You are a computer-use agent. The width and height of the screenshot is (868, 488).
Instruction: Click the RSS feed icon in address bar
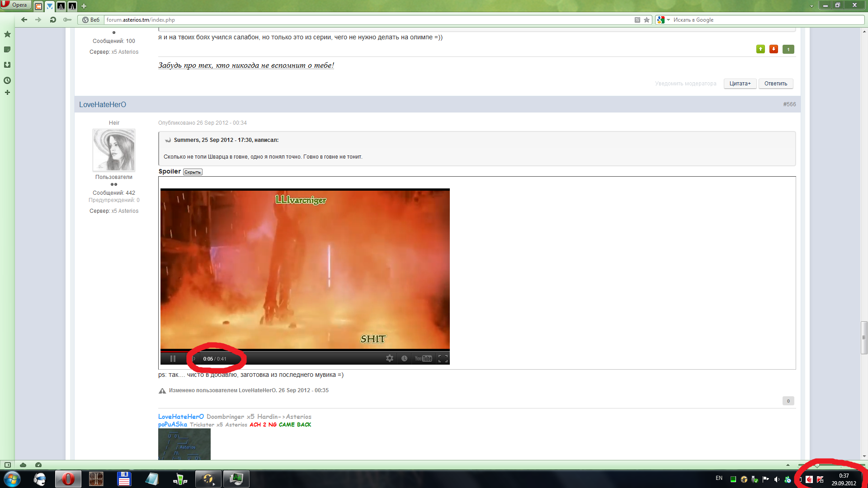[637, 20]
